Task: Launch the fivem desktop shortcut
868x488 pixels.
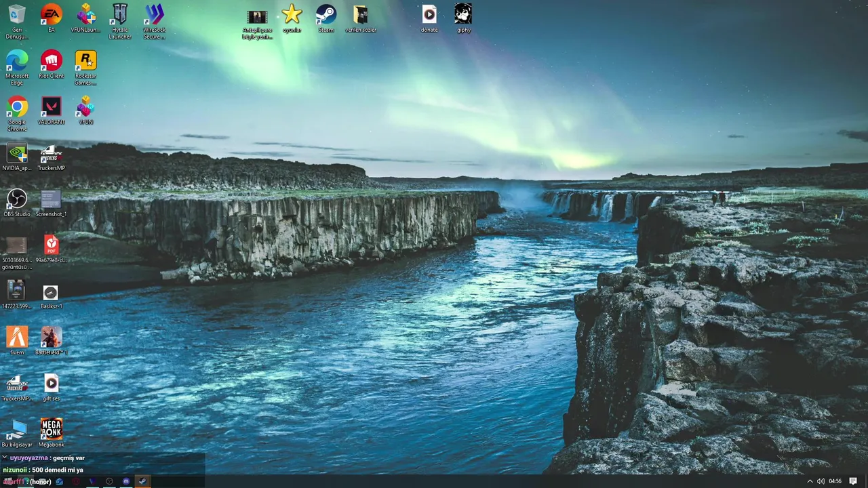Action: tap(17, 341)
